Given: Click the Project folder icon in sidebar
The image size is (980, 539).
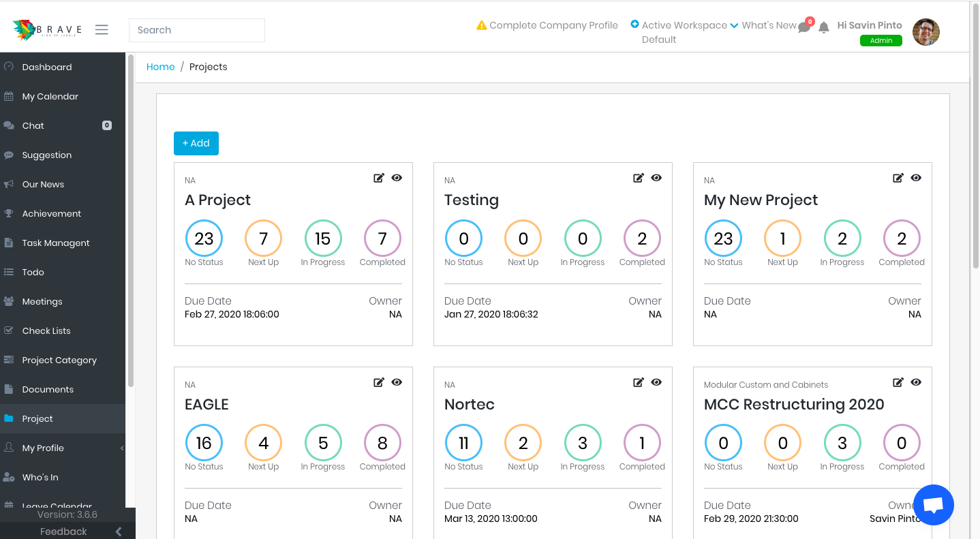Looking at the screenshot, I should point(9,418).
